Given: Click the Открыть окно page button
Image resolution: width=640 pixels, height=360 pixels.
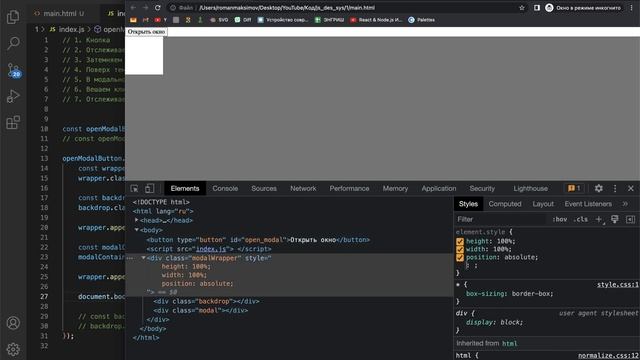Looking at the screenshot, I should [x=146, y=32].
